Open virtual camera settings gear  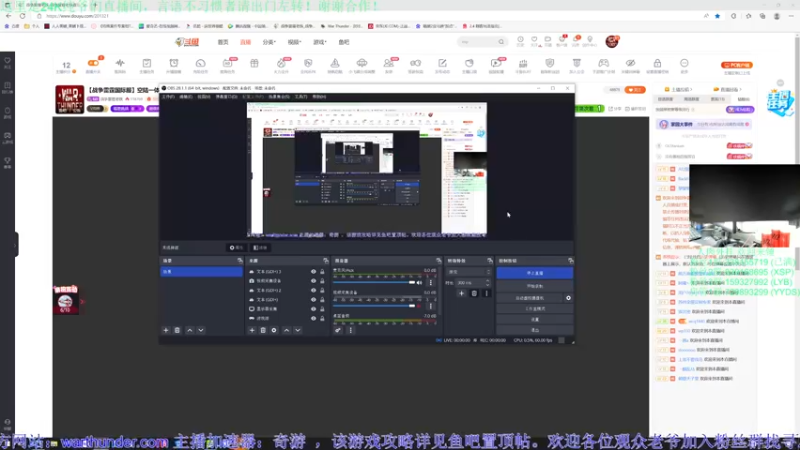pos(568,298)
